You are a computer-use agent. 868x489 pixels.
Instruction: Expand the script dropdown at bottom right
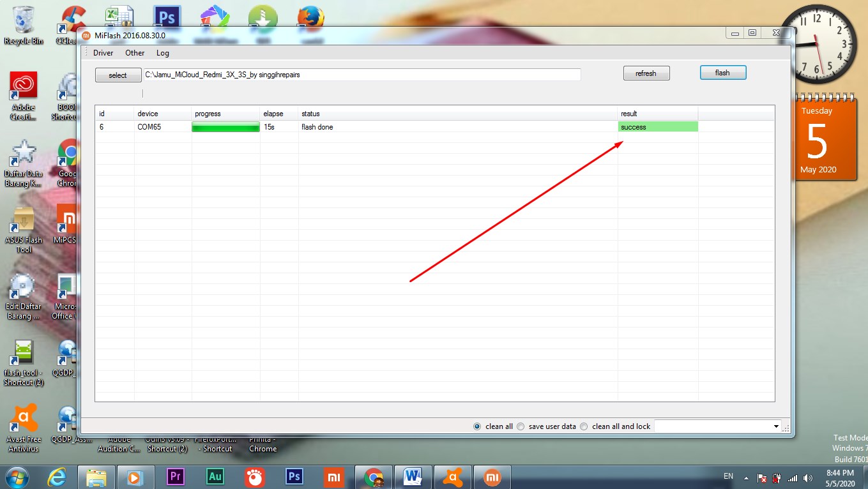pos(776,426)
